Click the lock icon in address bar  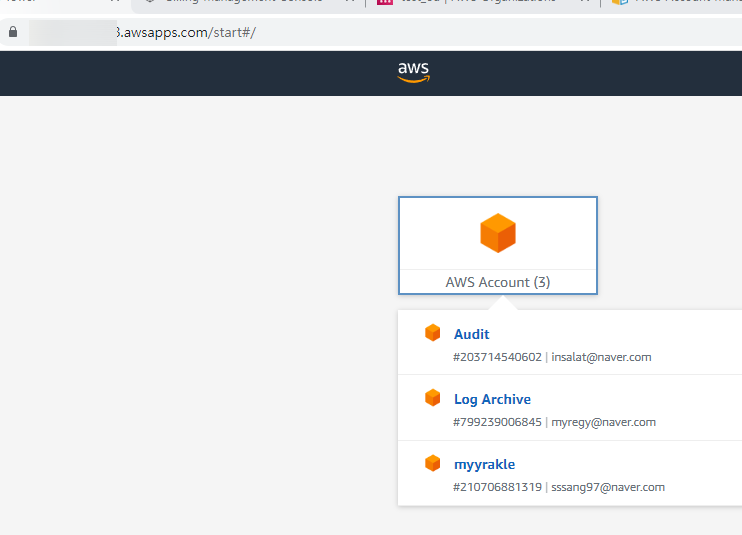13,32
